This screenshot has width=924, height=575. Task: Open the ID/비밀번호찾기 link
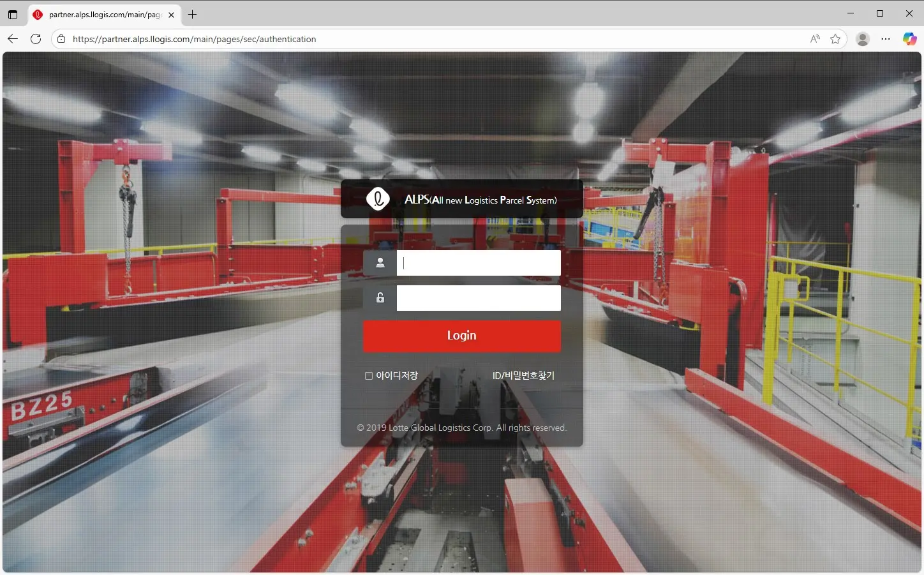(523, 376)
